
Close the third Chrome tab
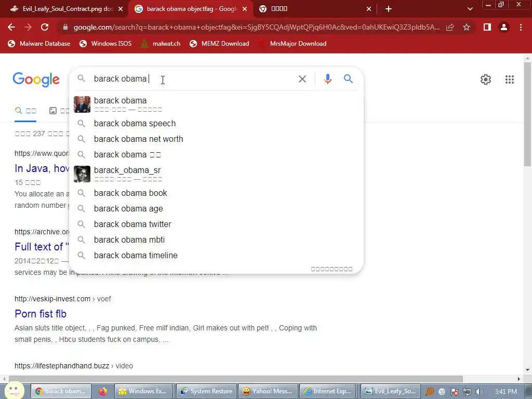point(369,9)
